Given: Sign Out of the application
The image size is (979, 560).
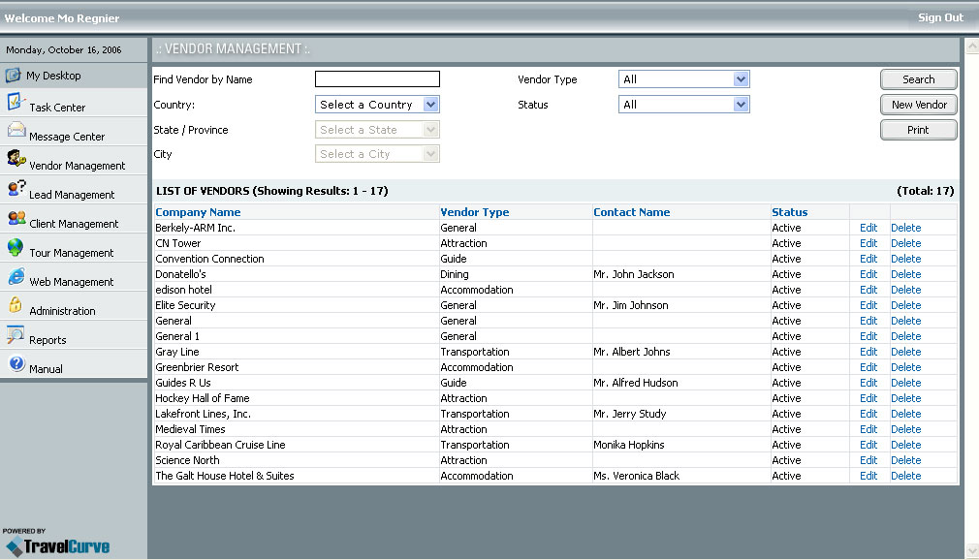Looking at the screenshot, I should [940, 17].
